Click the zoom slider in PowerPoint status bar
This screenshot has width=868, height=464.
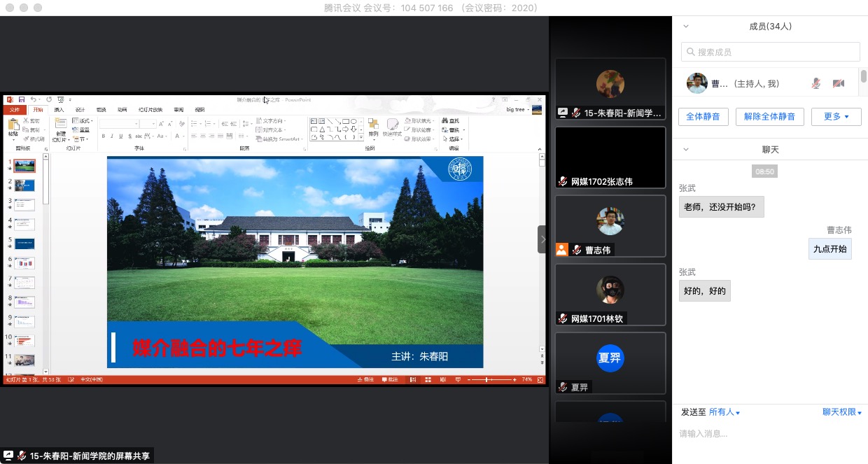pos(487,379)
